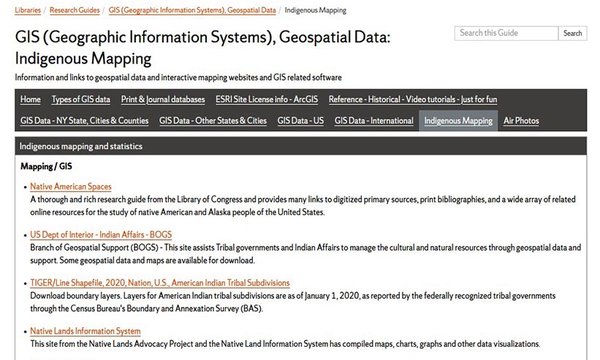Select ESRI Site License info - ArcGIS tab
The width and height of the screenshot is (600, 360).
coord(267,99)
